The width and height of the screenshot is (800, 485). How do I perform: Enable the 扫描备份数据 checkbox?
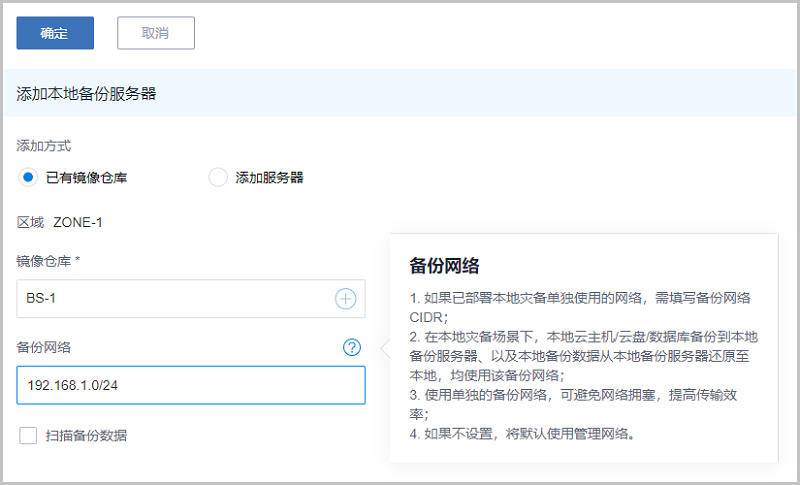point(28,435)
